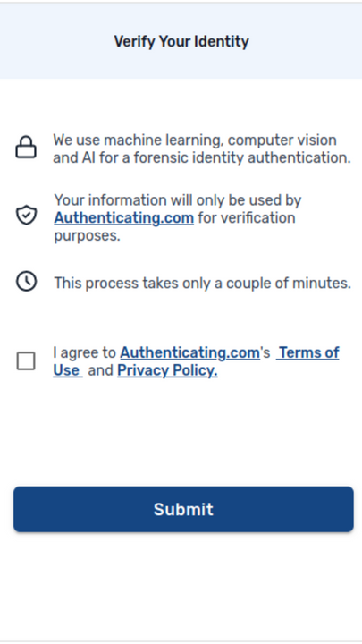
Task: Open the 'Terms of' link text
Action: (x=307, y=352)
